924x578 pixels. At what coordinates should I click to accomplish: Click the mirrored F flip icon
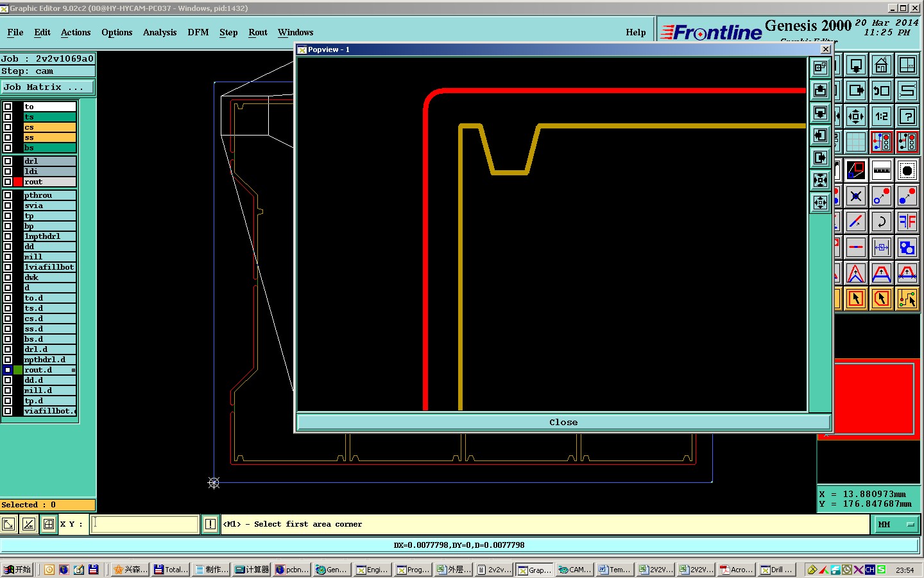tap(907, 222)
